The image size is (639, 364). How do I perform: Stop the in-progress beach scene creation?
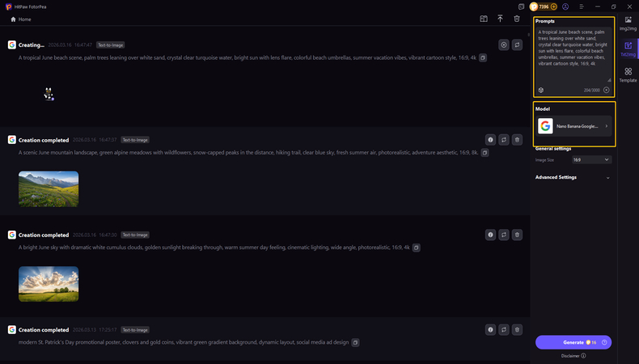tap(503, 45)
